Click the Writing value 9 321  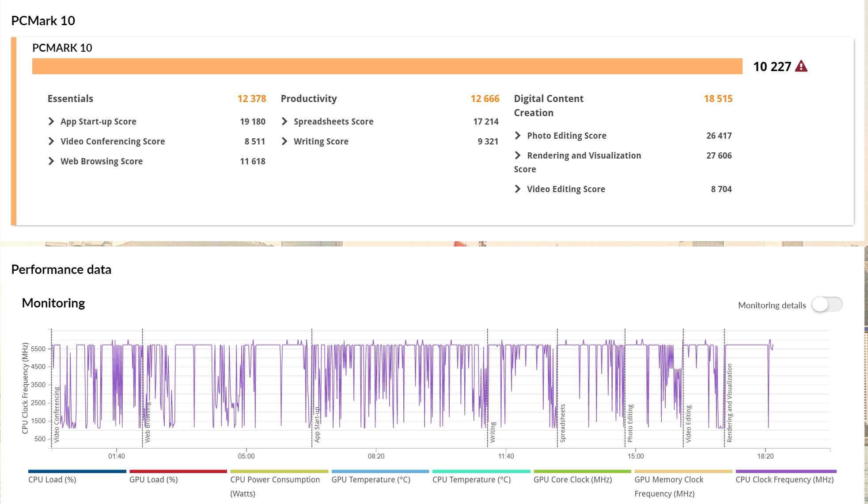click(488, 141)
